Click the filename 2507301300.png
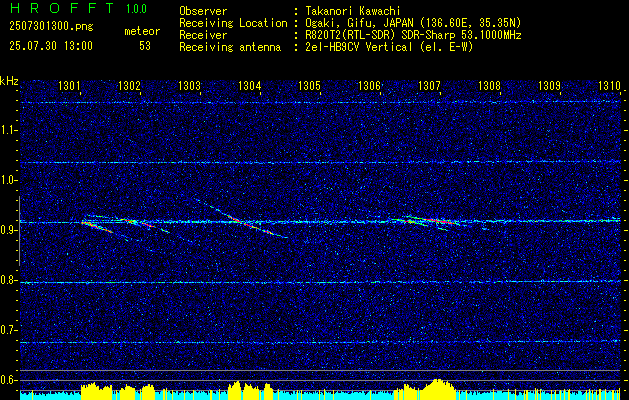629x400 pixels. point(51,27)
